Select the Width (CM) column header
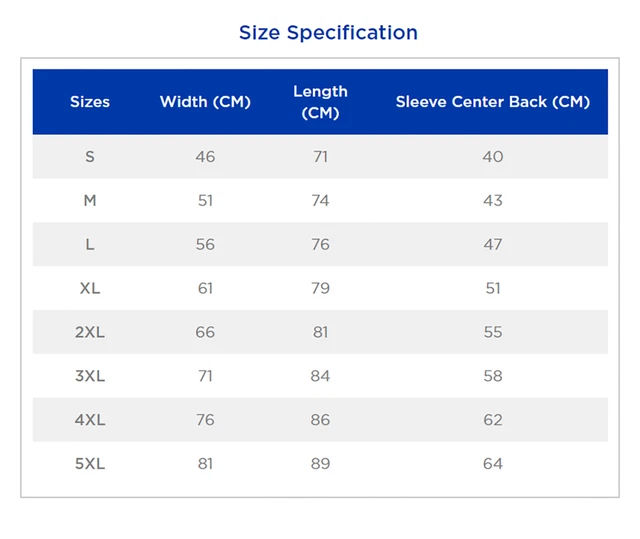Viewport: 640px width, 539px height. (x=205, y=102)
